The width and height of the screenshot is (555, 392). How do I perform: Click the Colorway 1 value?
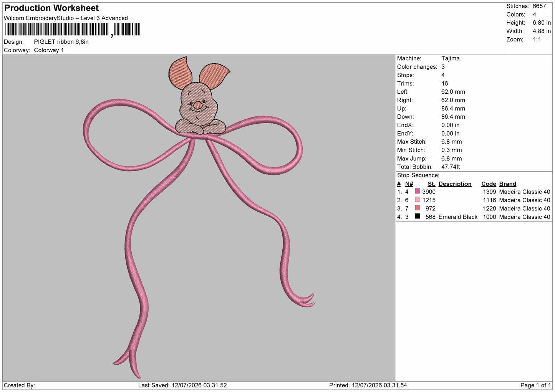tap(49, 50)
